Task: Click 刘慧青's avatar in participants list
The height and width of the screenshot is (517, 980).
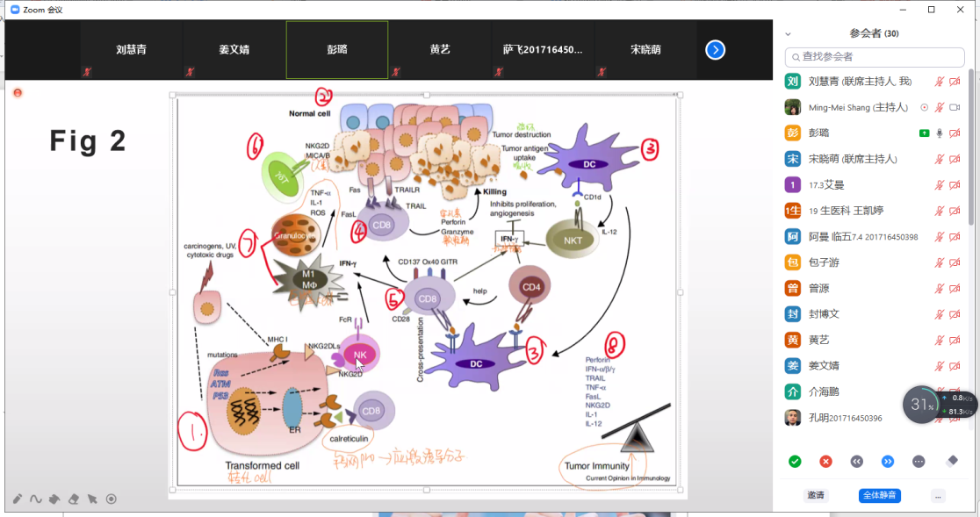Action: (x=792, y=81)
